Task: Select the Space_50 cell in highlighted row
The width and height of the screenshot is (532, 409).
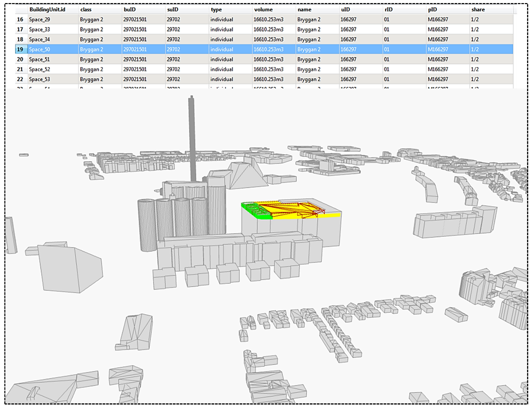Action: pyautogui.click(x=39, y=49)
